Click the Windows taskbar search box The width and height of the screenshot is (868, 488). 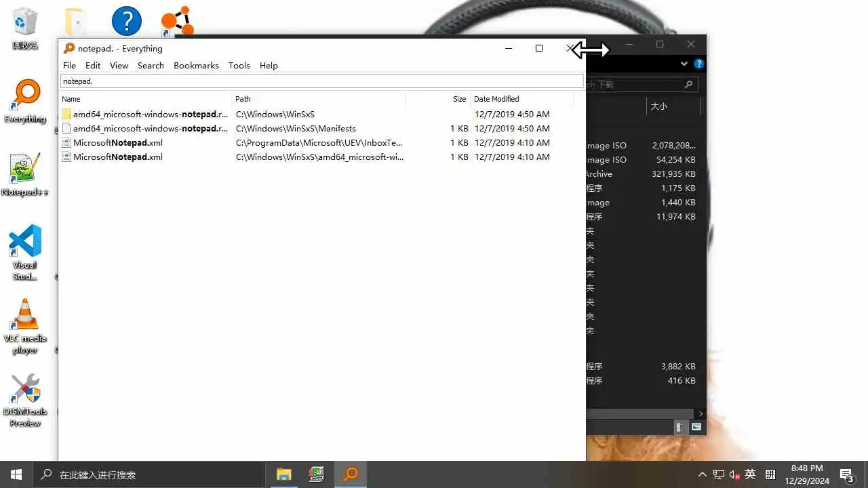149,474
